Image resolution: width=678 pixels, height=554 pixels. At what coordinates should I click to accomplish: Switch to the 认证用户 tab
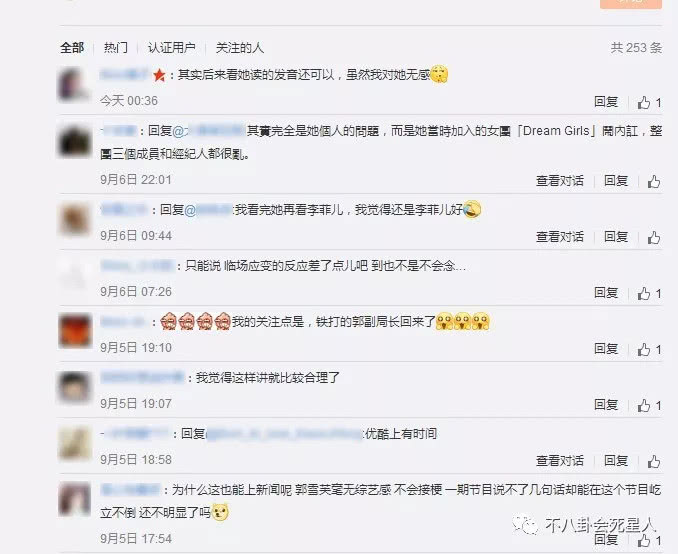tap(172, 48)
